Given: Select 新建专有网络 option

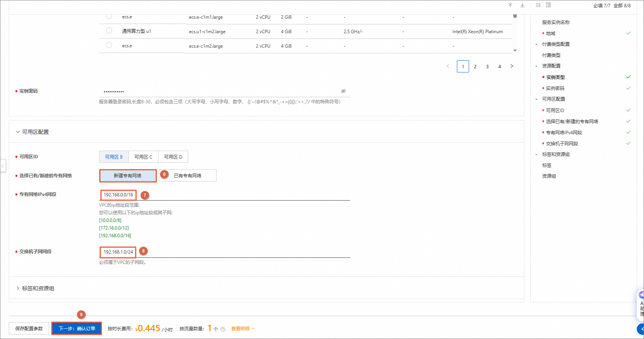Looking at the screenshot, I should (128, 175).
